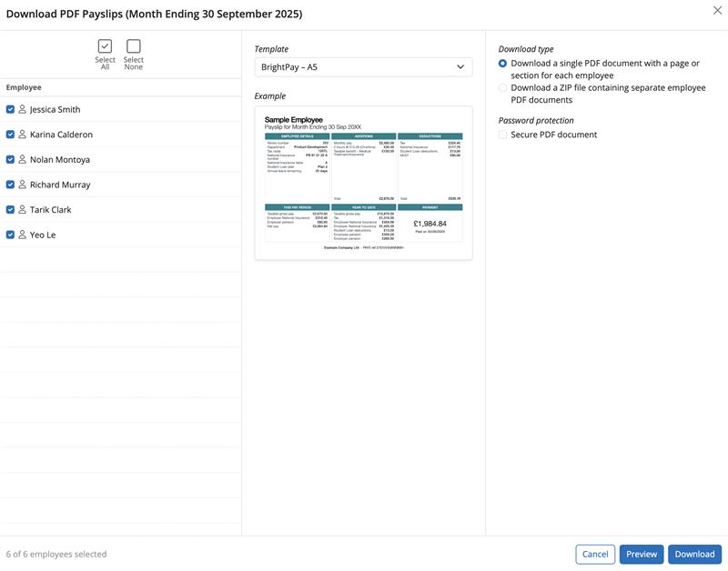
Task: Click the Employee column header
Action: click(x=24, y=87)
